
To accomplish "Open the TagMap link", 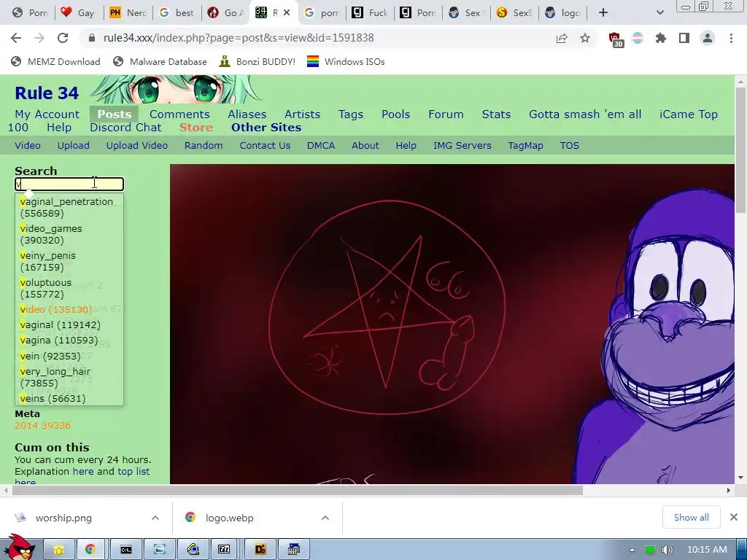I will pos(525,145).
